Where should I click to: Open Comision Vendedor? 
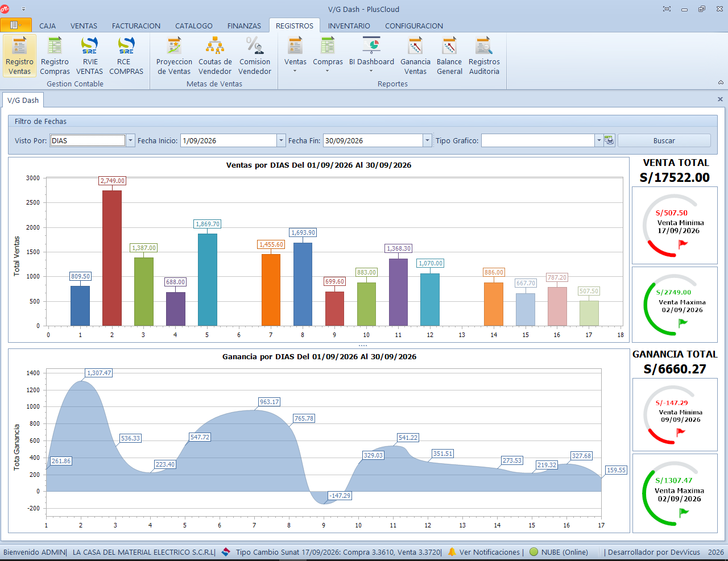pyautogui.click(x=255, y=56)
